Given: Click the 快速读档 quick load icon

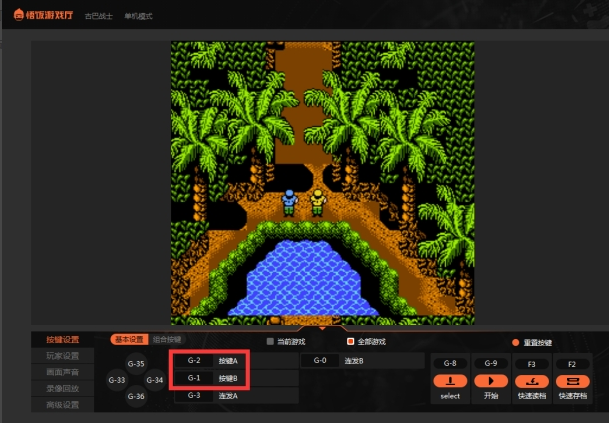Looking at the screenshot, I should (532, 381).
